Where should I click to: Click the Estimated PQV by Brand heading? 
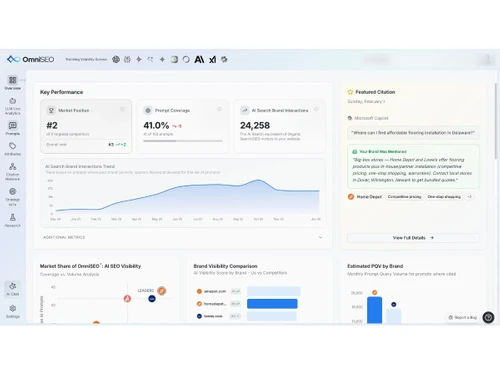tap(375, 266)
